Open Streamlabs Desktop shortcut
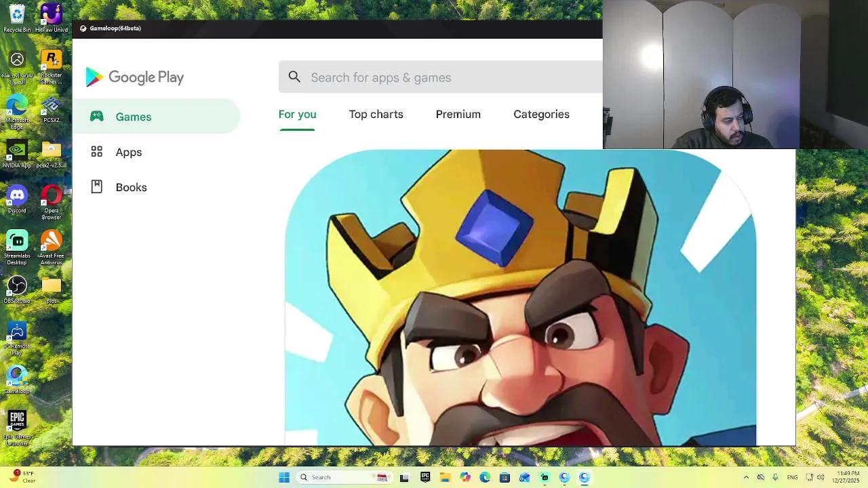The height and width of the screenshot is (488, 868). pyautogui.click(x=17, y=247)
